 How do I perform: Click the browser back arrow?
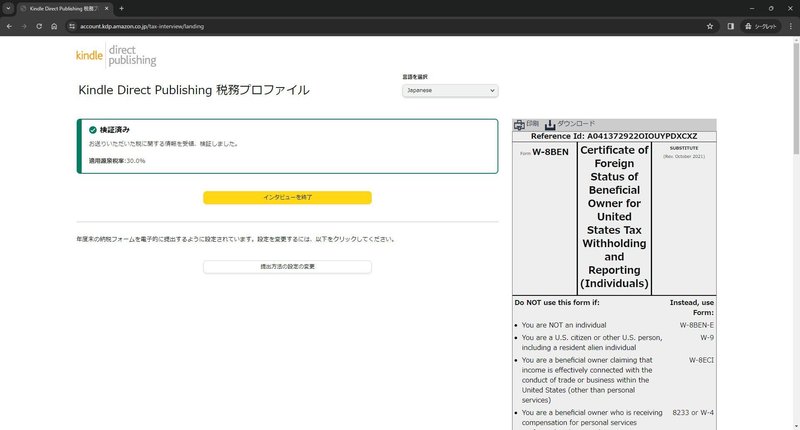click(x=9, y=26)
